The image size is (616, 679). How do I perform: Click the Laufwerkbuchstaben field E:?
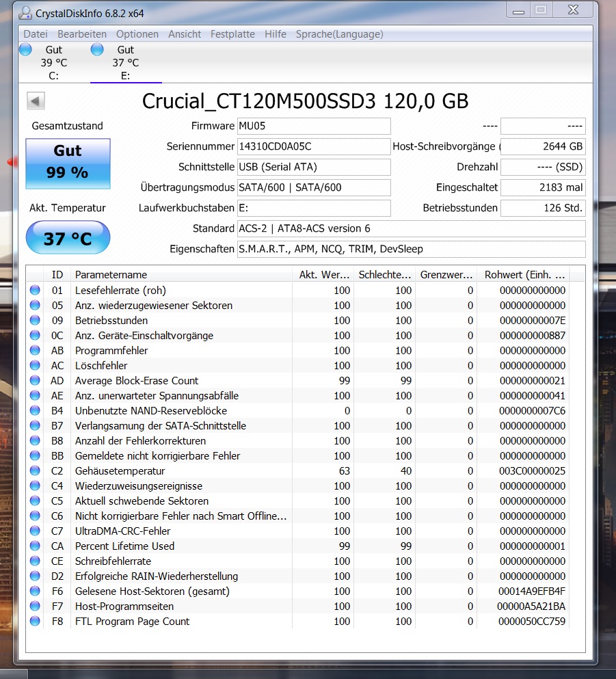(x=314, y=208)
